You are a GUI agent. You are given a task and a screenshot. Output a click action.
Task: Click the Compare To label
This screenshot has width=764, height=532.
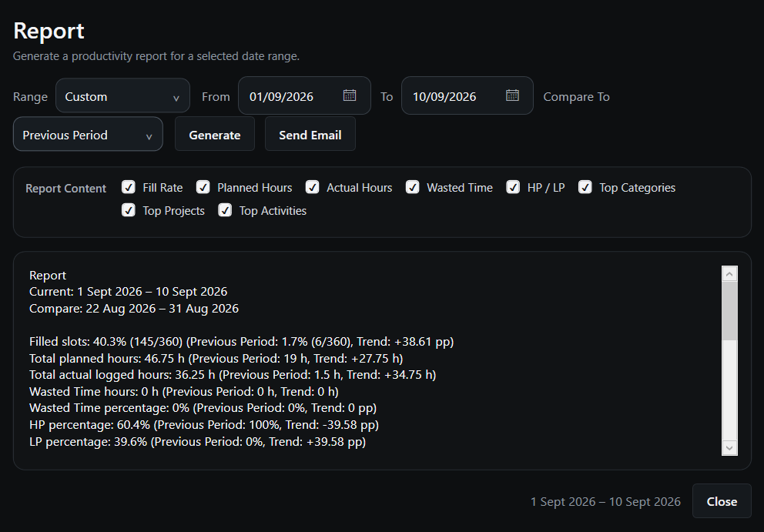576,96
